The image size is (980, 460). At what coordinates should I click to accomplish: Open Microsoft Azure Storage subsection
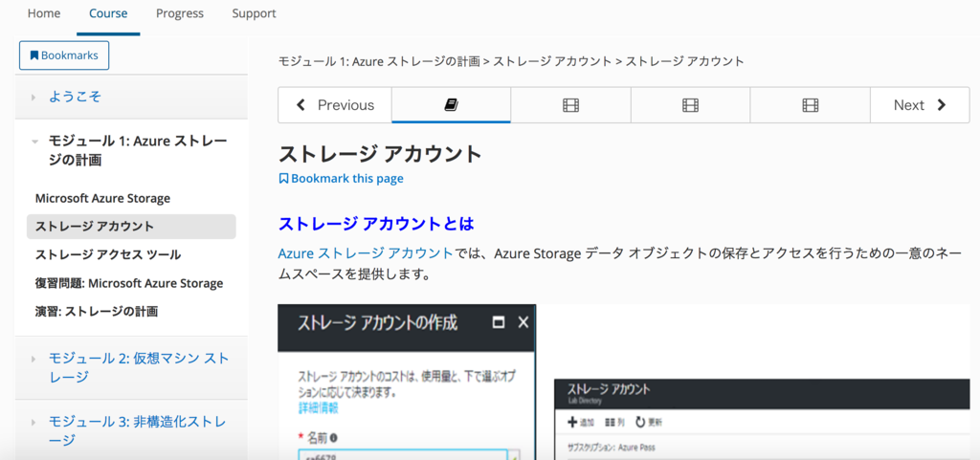coord(102,199)
